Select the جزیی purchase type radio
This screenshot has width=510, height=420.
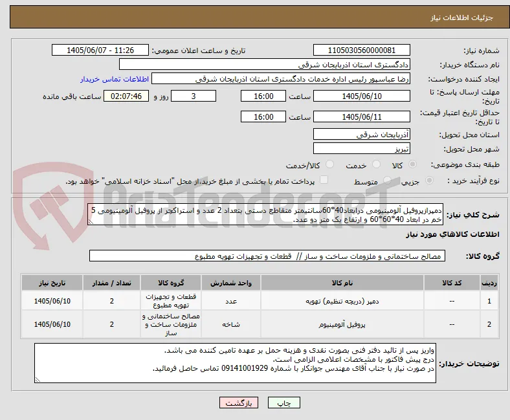coord(429,181)
